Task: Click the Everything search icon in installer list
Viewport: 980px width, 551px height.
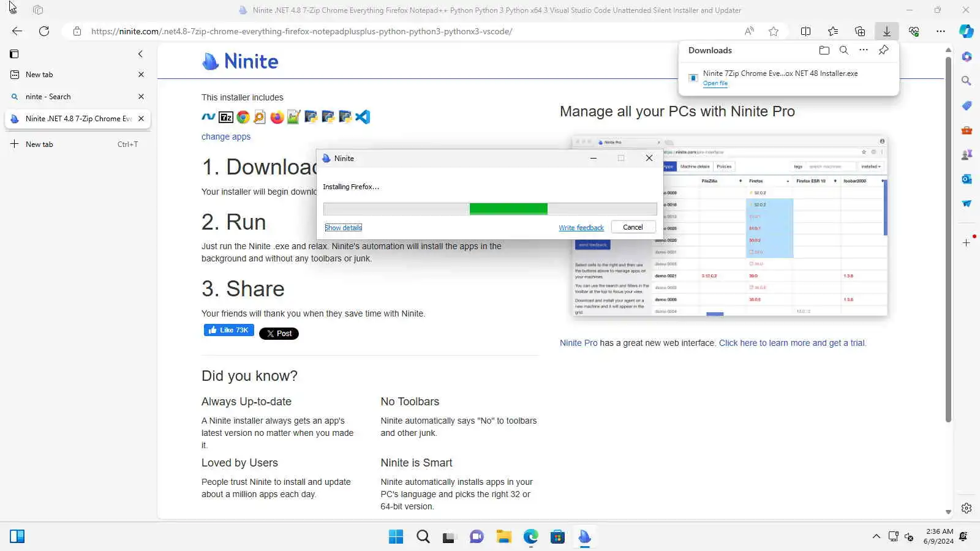Action: pos(260,117)
